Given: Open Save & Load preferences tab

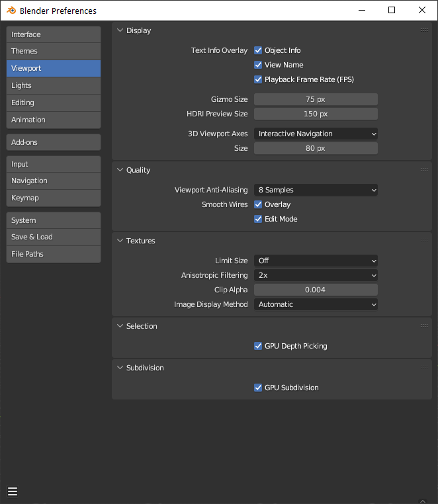Looking at the screenshot, I should click(x=54, y=237).
